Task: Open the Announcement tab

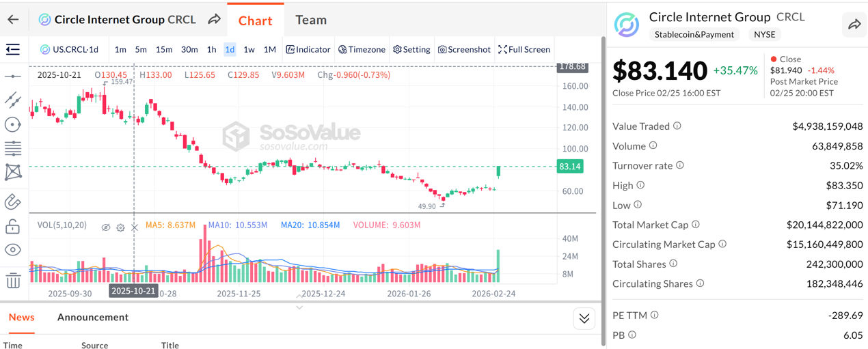Action: 93,317
